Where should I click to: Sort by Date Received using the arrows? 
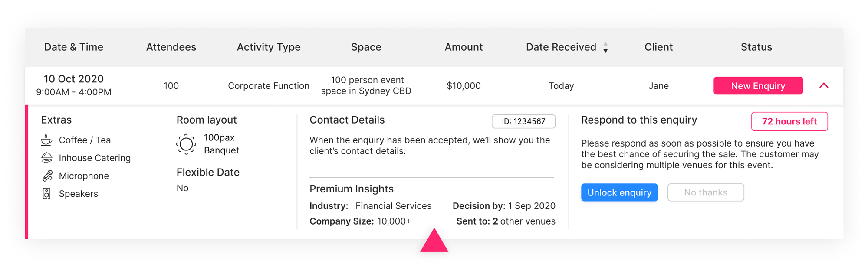pyautogui.click(x=605, y=47)
